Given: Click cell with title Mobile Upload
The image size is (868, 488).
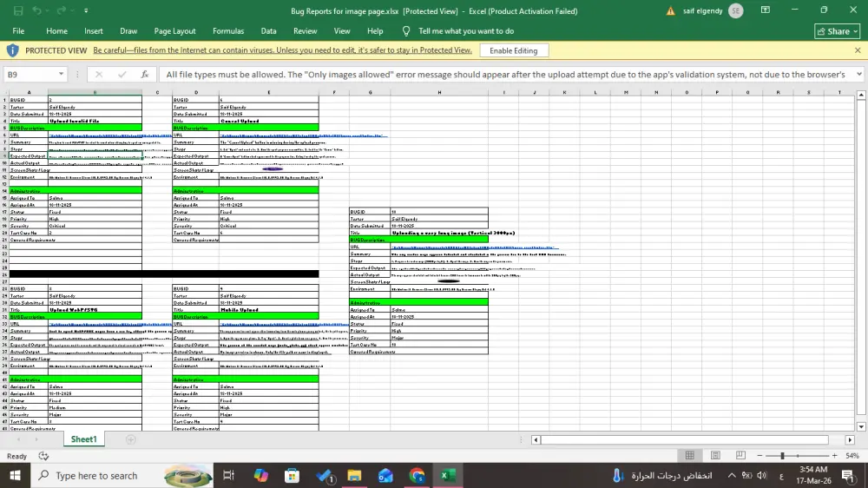Looking at the screenshot, I should [269, 310].
